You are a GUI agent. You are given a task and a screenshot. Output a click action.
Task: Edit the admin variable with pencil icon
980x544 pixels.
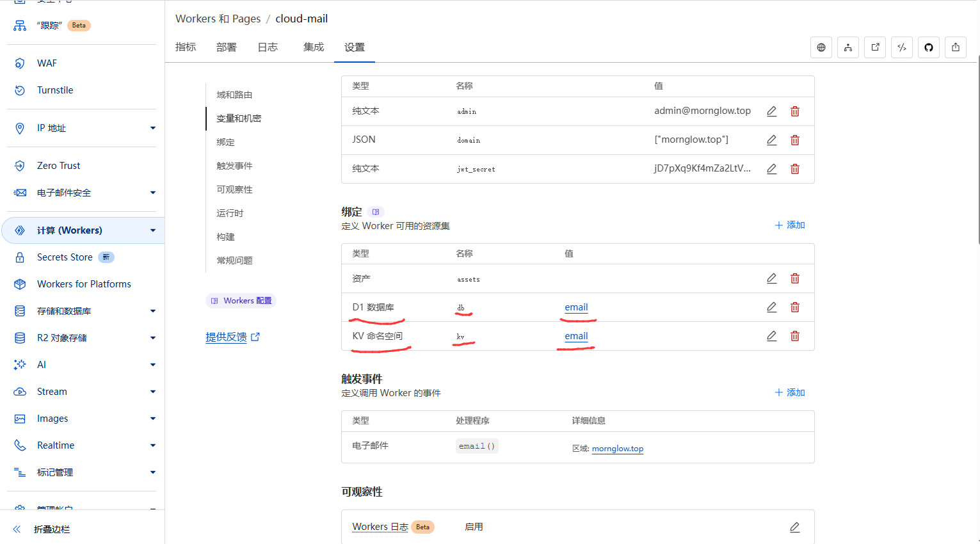[x=772, y=111]
